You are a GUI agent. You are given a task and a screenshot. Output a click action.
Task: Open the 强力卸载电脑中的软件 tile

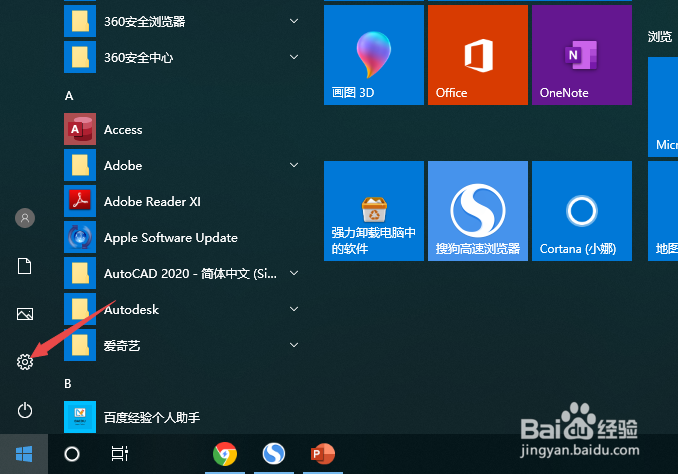click(374, 211)
